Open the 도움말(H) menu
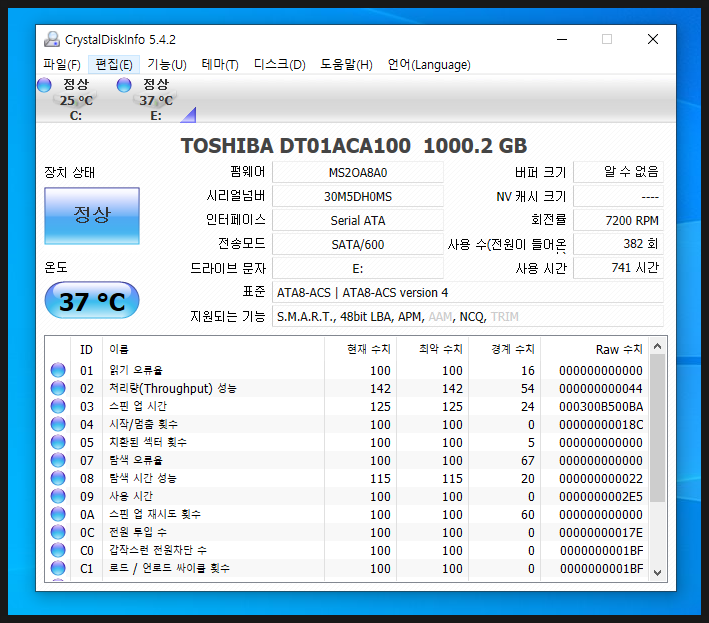709x623 pixels. coord(346,65)
